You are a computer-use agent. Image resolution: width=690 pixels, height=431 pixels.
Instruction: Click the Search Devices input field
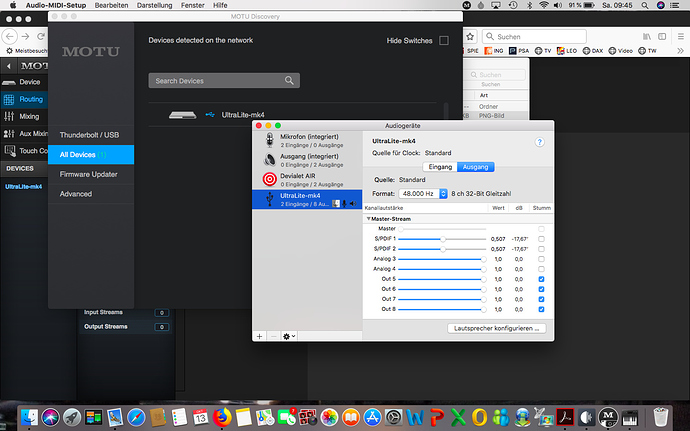[x=224, y=81]
